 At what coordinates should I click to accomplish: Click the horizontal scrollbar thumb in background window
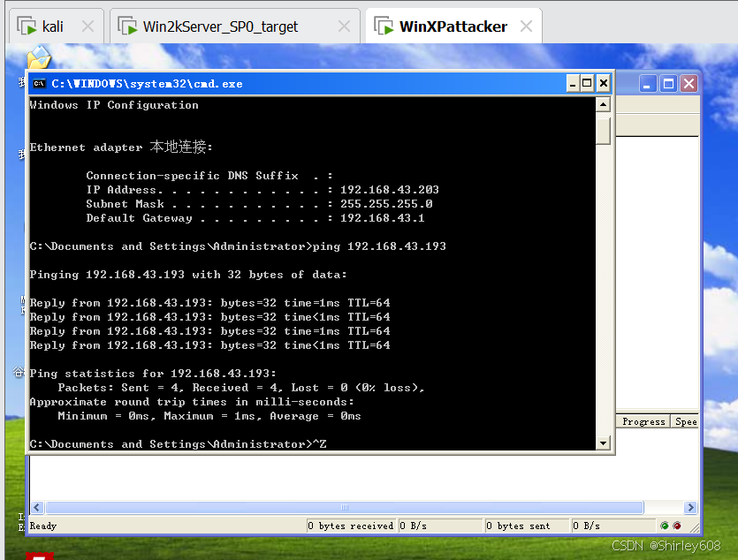pyautogui.click(x=345, y=507)
